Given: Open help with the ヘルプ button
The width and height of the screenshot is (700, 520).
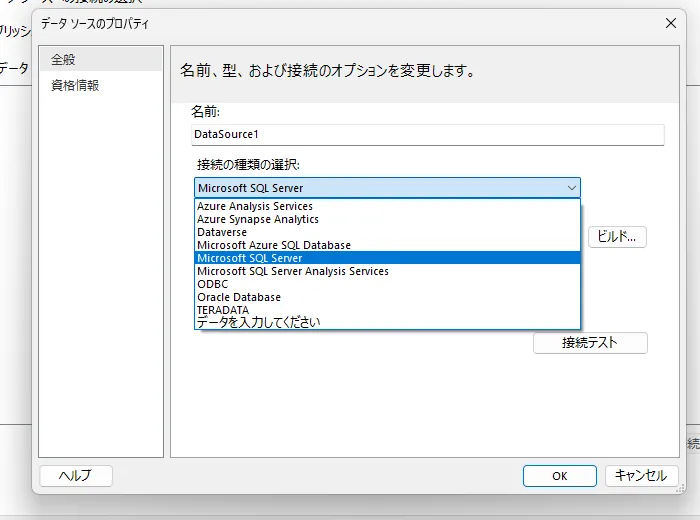Looking at the screenshot, I should 76,476.
